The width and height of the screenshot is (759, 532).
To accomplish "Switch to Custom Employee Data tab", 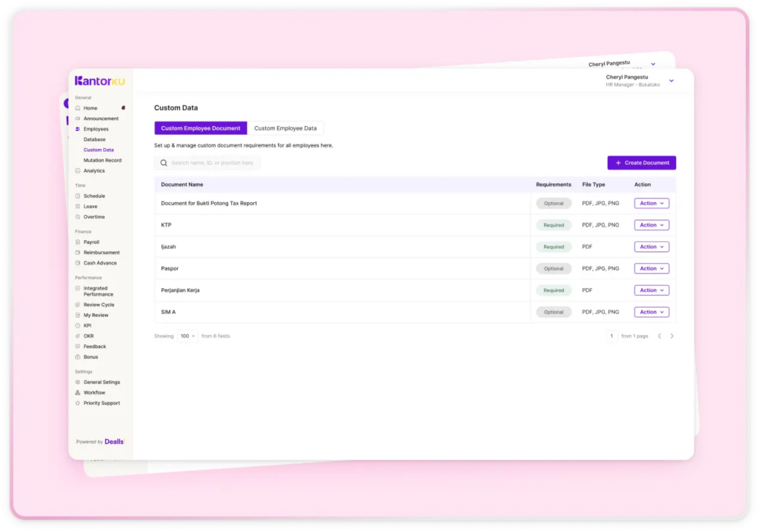I will [x=285, y=128].
